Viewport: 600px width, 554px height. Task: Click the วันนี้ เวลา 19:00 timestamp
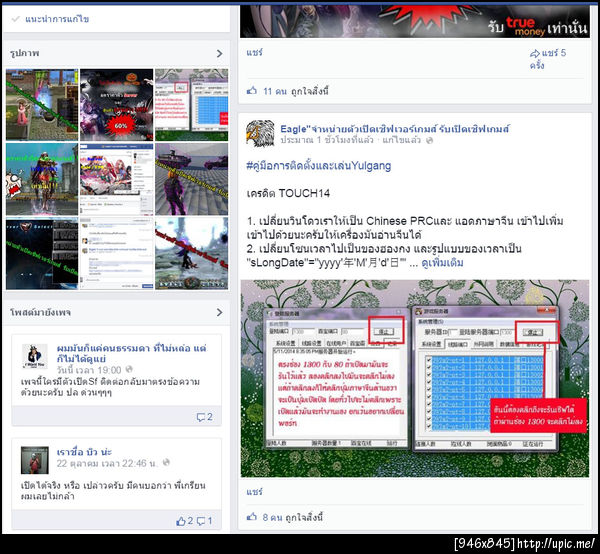coord(89,370)
